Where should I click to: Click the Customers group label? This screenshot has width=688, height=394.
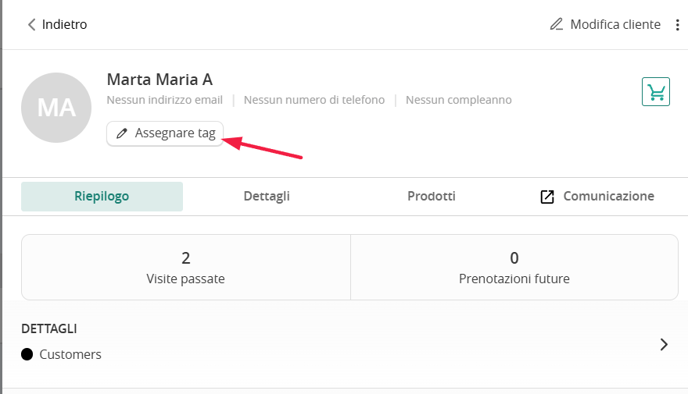[70, 355]
